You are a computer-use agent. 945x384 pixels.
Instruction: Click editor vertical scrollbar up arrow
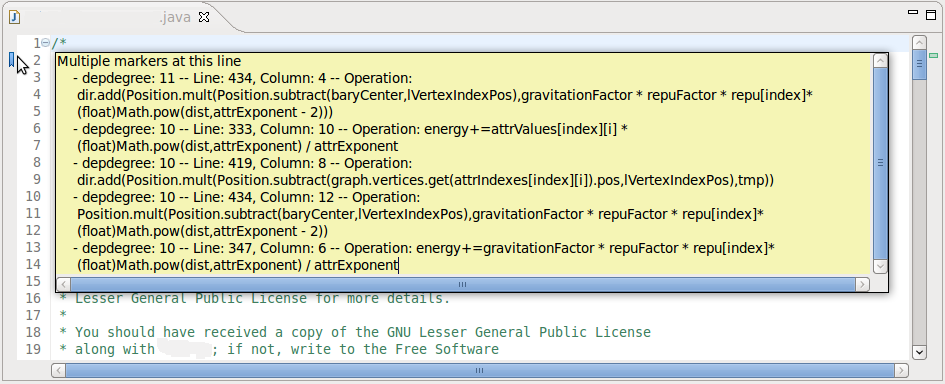919,43
